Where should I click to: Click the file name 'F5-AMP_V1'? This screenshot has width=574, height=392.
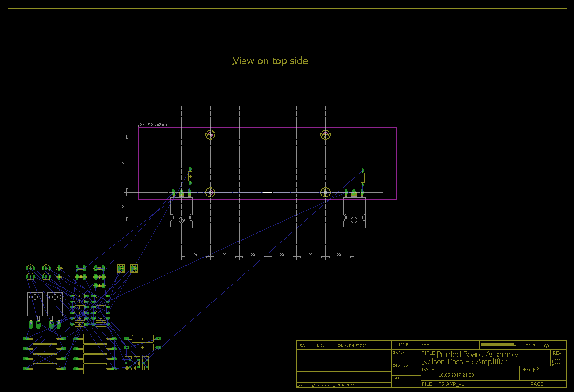451,384
